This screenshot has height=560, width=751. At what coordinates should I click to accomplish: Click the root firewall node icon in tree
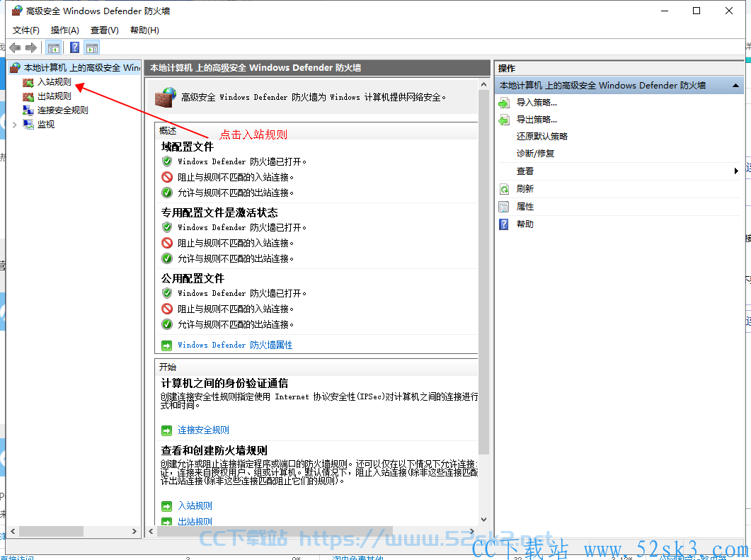click(x=16, y=67)
